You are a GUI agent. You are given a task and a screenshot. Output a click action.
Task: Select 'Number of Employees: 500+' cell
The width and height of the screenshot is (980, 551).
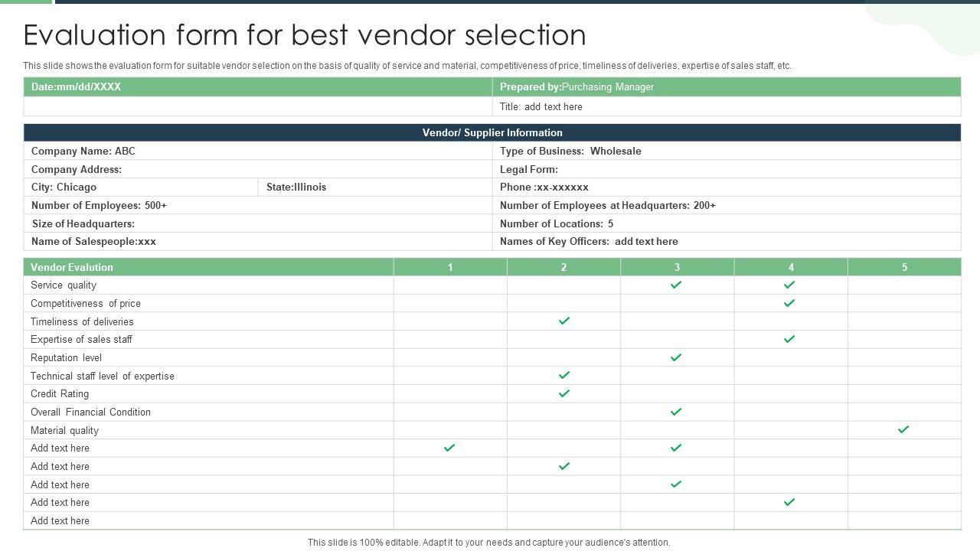(258, 205)
